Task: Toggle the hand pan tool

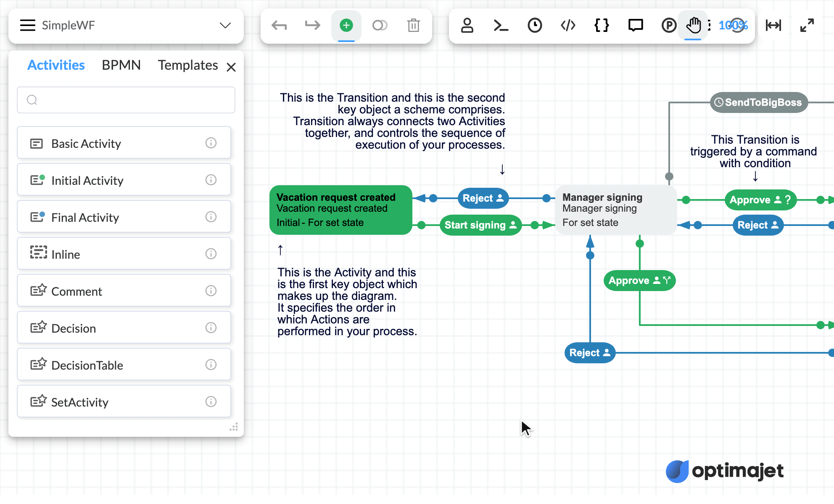Action: pos(693,25)
